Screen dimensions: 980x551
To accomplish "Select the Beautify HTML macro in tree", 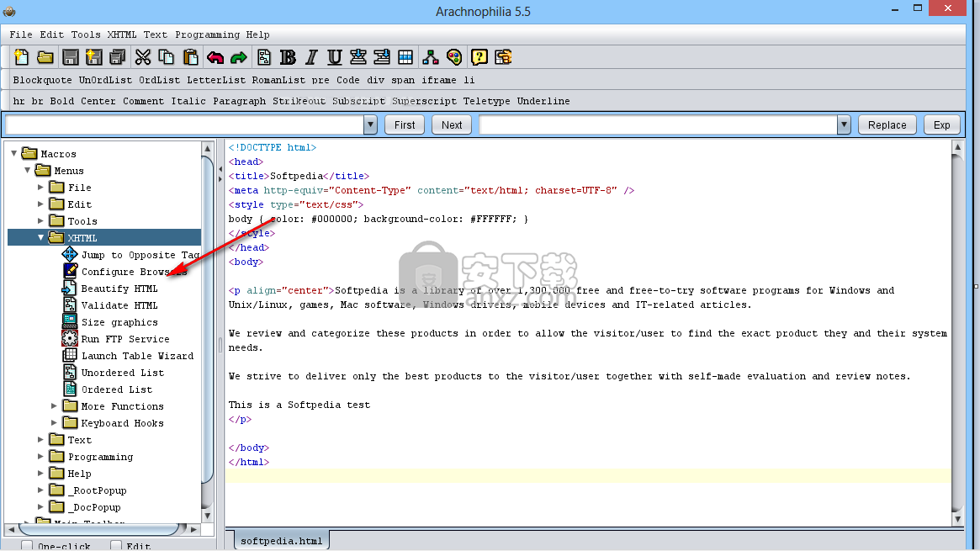I will pyautogui.click(x=119, y=289).
